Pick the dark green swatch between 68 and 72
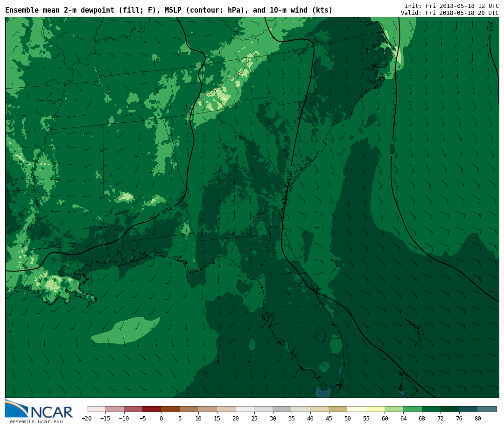The image size is (504, 427). (432, 409)
